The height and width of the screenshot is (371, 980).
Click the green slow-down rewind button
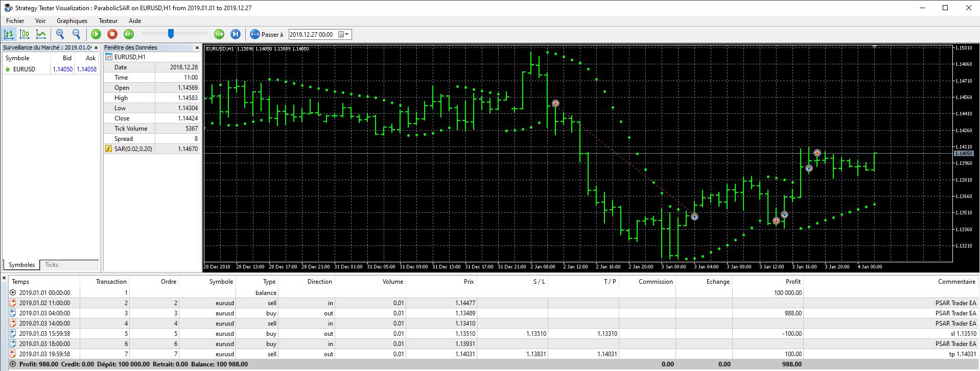pyautogui.click(x=129, y=34)
